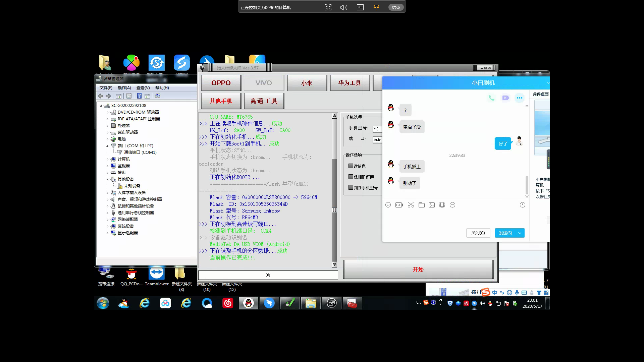This screenshot has height=362, width=644.
Task: Select the scissors screenshot tool in chat
Action: (411, 205)
